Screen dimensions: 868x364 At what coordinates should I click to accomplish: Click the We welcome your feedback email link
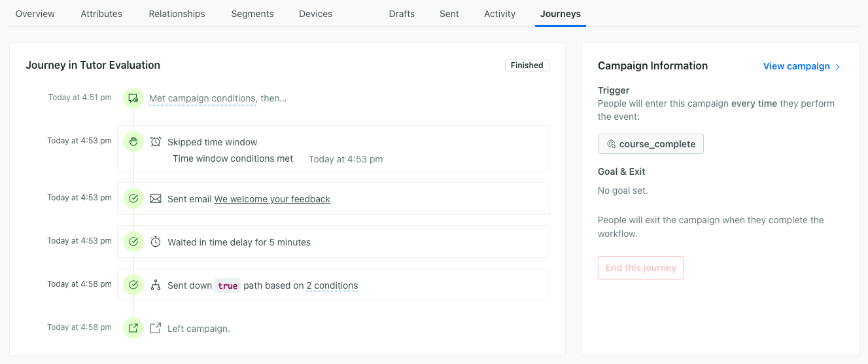[272, 199]
